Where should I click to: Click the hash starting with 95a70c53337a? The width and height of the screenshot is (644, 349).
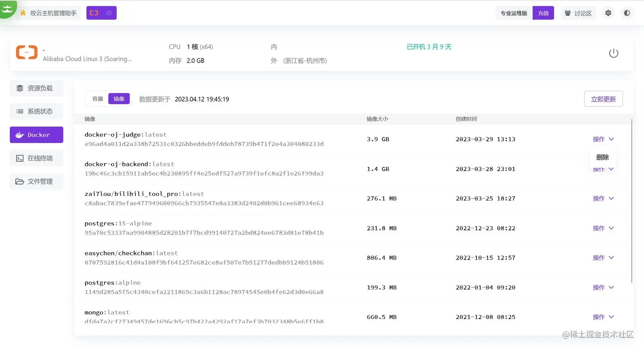[204, 233]
